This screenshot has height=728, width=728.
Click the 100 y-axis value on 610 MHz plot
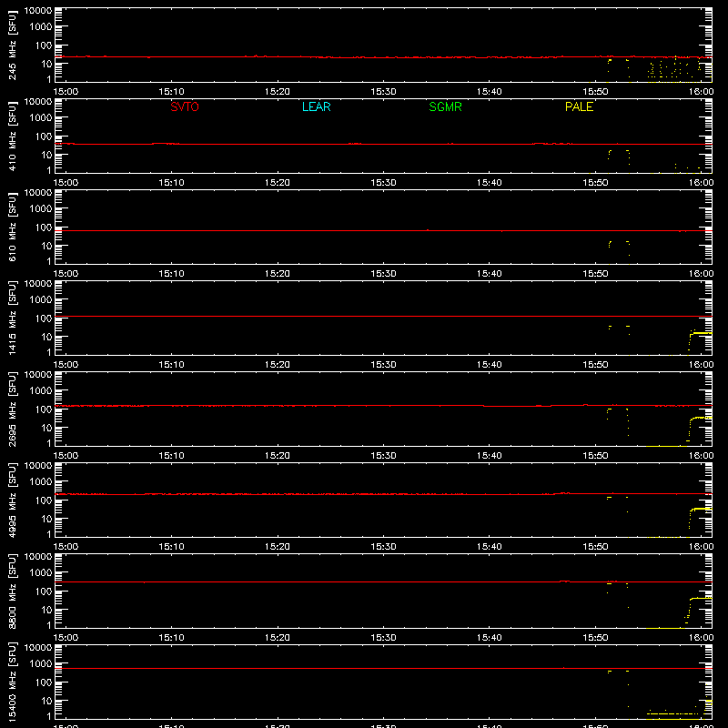click(x=44, y=227)
